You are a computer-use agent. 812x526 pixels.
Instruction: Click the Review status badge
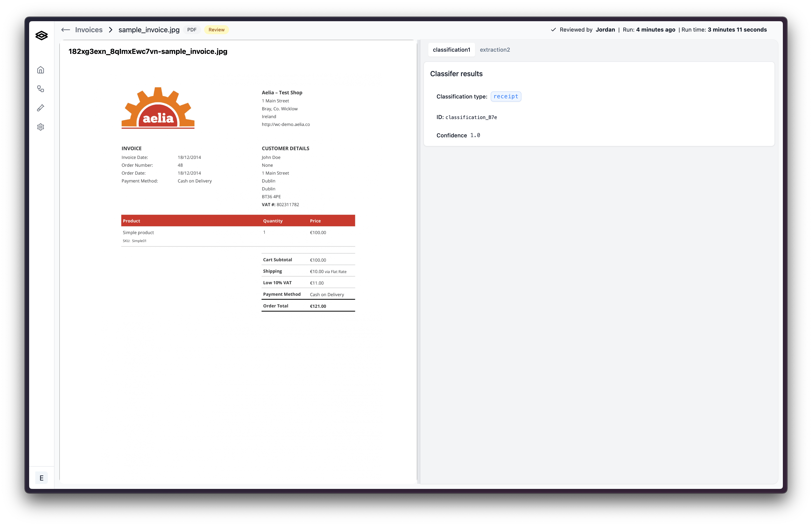(x=216, y=30)
